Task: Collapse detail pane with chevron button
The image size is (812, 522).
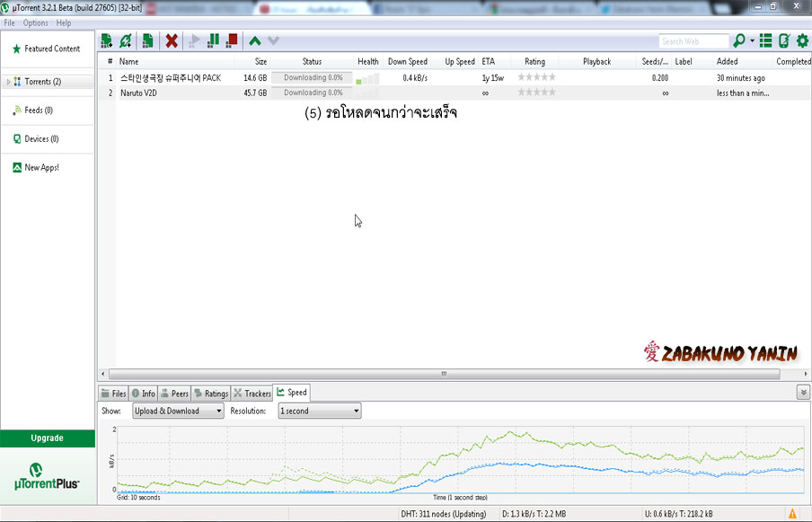Action: tap(803, 393)
